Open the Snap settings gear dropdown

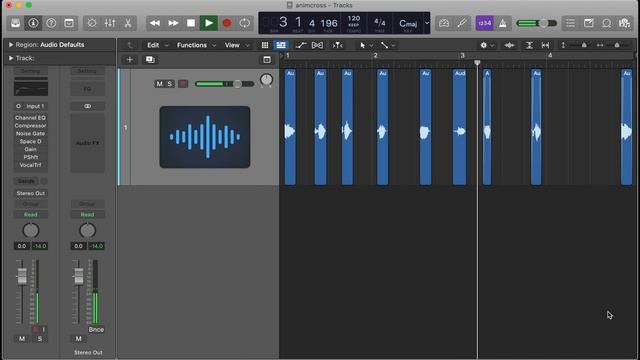[x=487, y=45]
